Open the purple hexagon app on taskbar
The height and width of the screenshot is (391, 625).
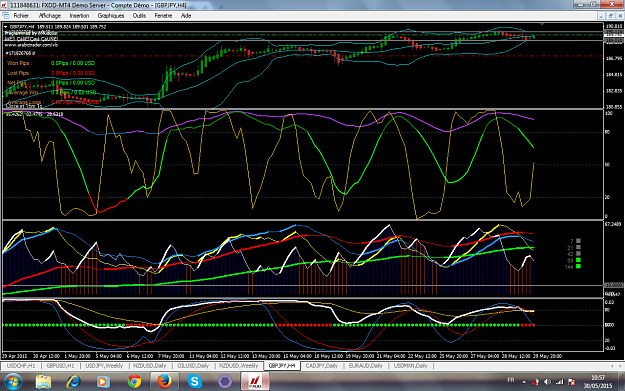tap(225, 381)
